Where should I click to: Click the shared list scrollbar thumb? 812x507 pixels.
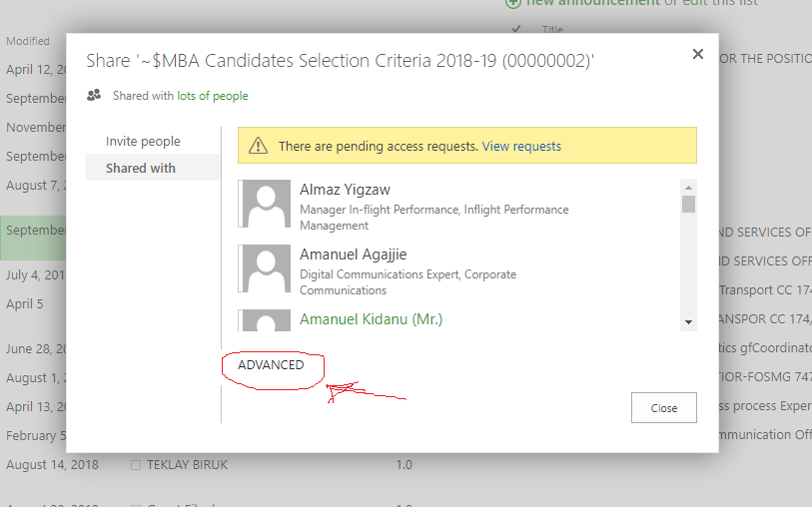(688, 204)
